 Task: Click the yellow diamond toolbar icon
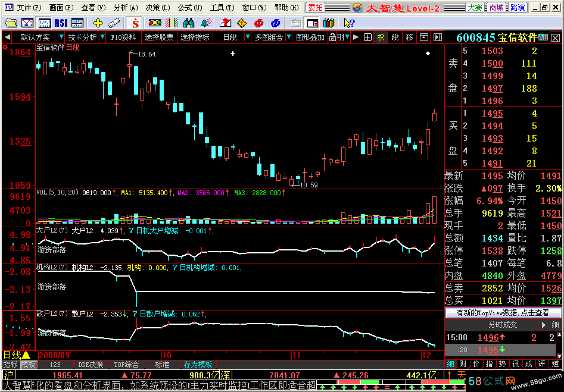tap(242, 23)
